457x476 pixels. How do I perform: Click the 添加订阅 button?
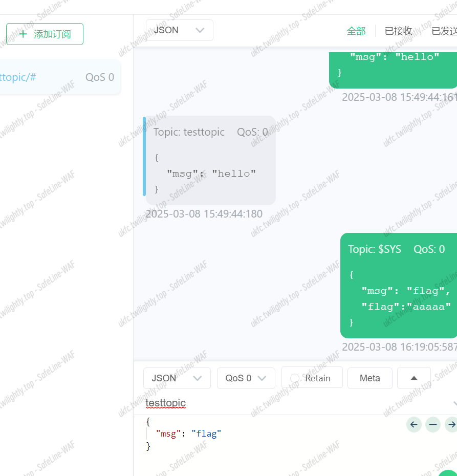45,34
